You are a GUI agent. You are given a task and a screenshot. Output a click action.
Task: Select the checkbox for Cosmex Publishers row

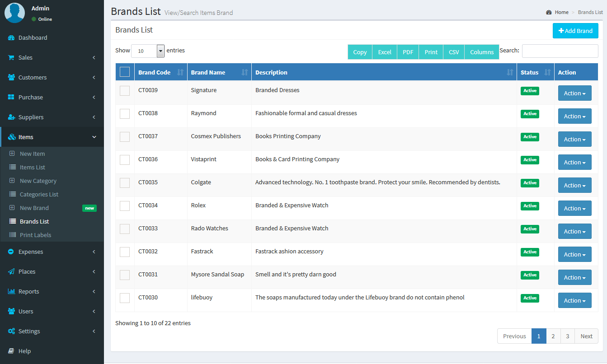point(125,137)
